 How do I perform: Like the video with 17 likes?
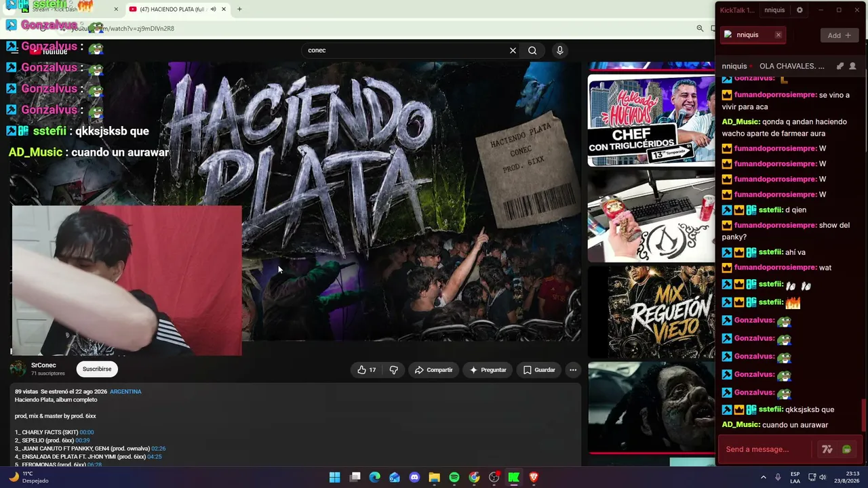(x=366, y=370)
